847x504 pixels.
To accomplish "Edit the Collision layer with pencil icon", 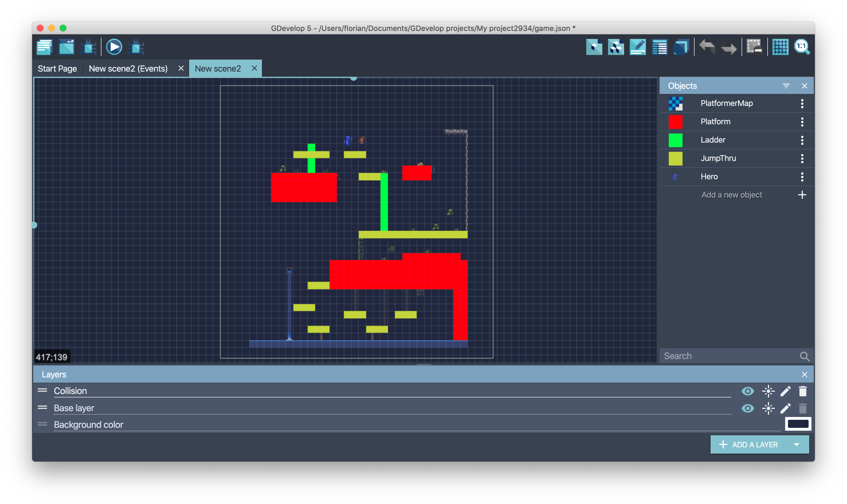I will point(785,391).
